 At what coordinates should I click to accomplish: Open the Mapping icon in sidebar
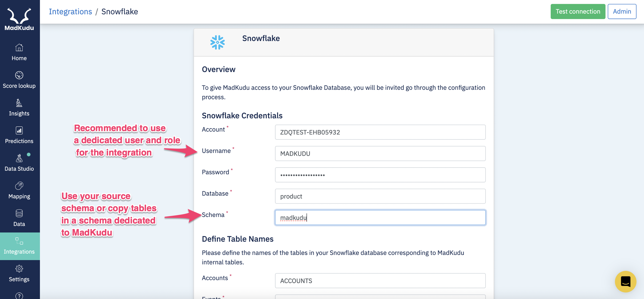(x=19, y=186)
